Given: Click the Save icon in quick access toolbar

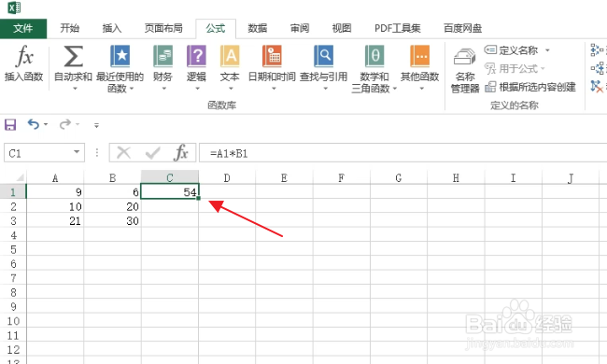Looking at the screenshot, I should pyautogui.click(x=10, y=124).
